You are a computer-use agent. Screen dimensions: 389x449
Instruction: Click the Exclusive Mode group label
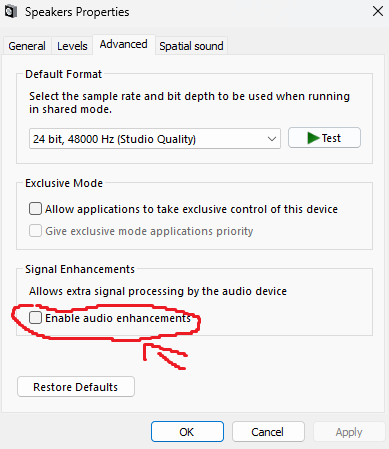coord(64,183)
